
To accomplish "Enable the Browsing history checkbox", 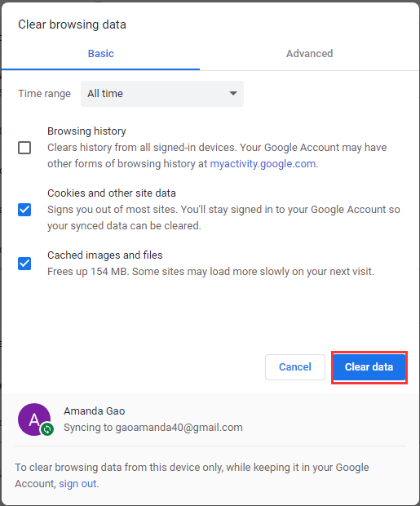I will [24, 148].
